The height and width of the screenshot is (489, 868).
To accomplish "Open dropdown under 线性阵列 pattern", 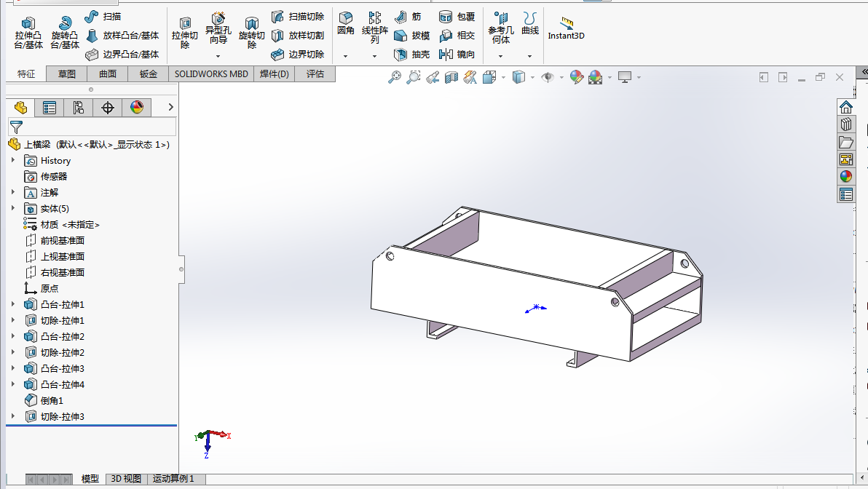I will click(x=375, y=56).
